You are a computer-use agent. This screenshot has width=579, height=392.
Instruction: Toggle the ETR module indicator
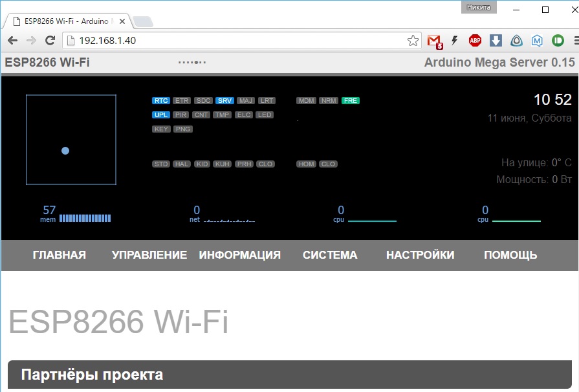point(182,101)
